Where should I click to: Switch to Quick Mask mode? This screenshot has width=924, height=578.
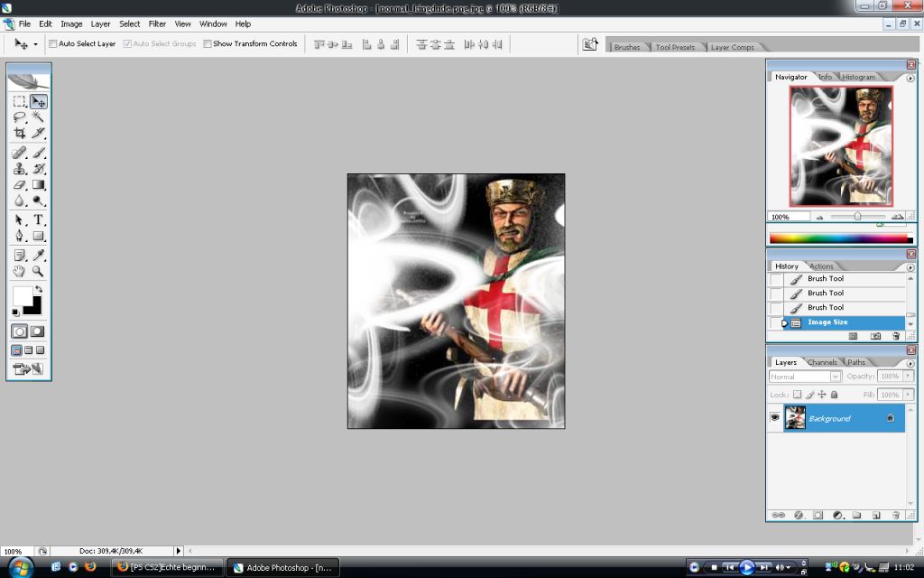[38, 331]
